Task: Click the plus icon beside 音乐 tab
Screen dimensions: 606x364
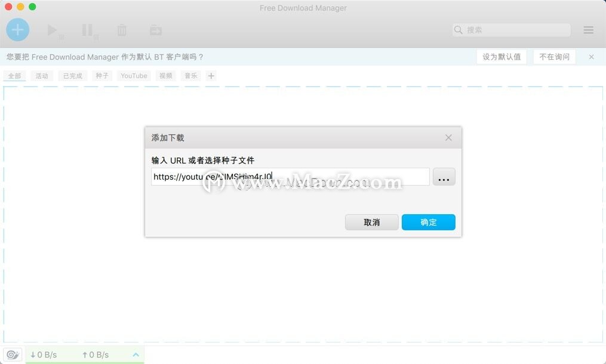Action: click(211, 75)
